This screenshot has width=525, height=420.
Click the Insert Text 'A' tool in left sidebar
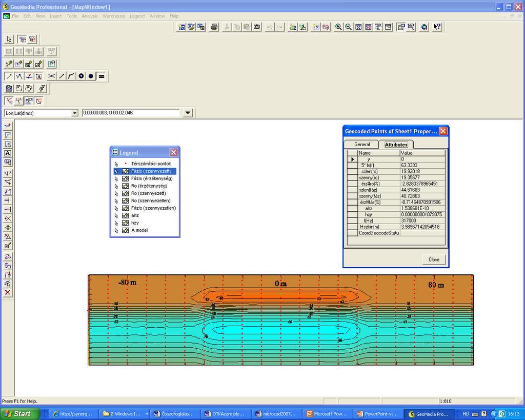8,153
